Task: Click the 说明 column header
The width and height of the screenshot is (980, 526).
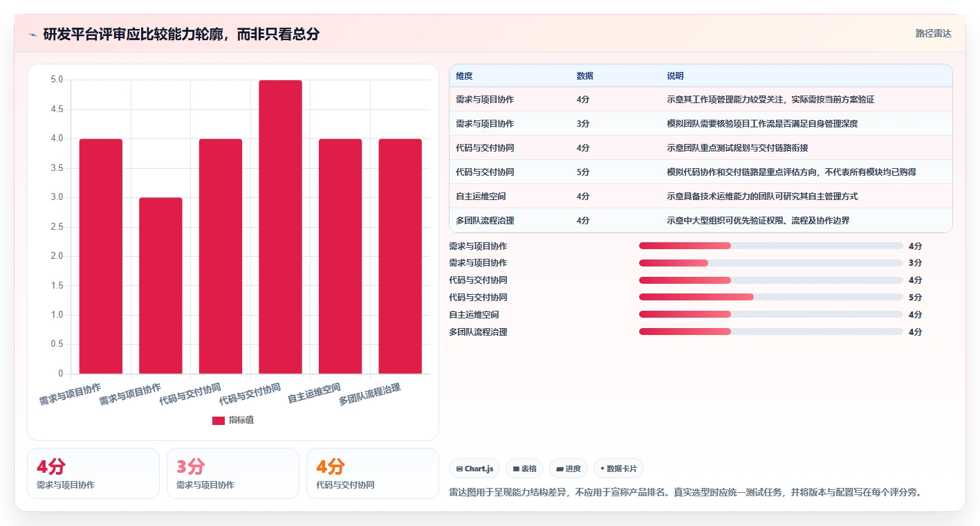Action: 675,76
